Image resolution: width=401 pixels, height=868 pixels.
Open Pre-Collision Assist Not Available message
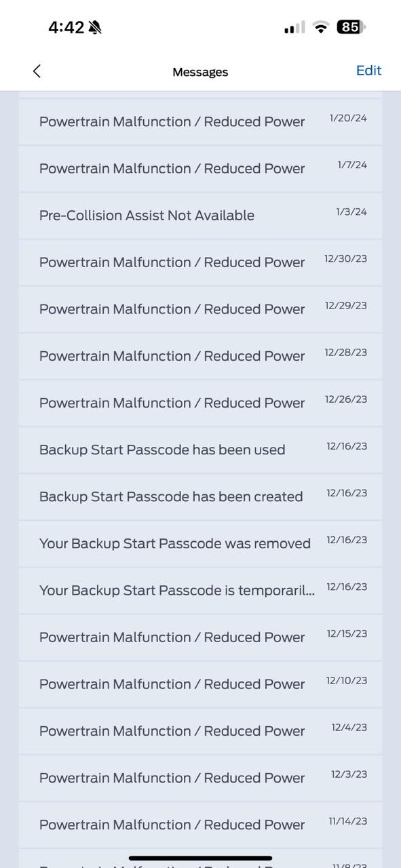pos(200,215)
